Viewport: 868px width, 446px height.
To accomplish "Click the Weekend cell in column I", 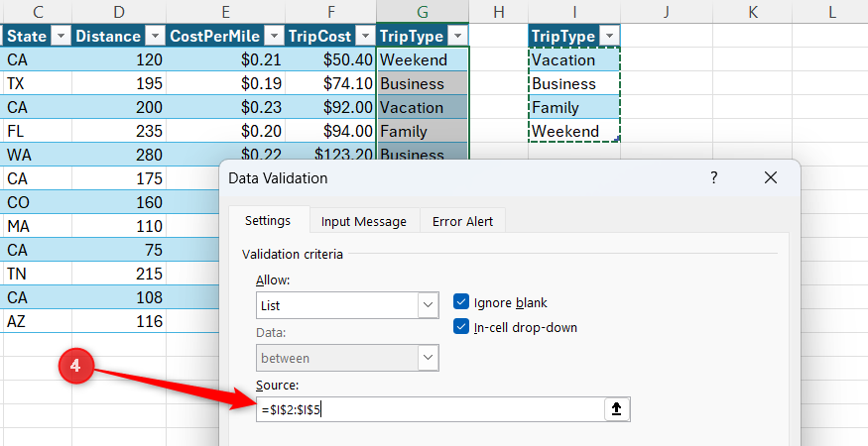I will [x=574, y=131].
